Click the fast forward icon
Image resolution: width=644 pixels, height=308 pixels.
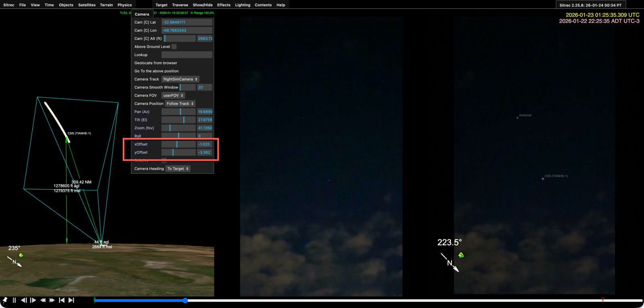[x=52, y=300]
